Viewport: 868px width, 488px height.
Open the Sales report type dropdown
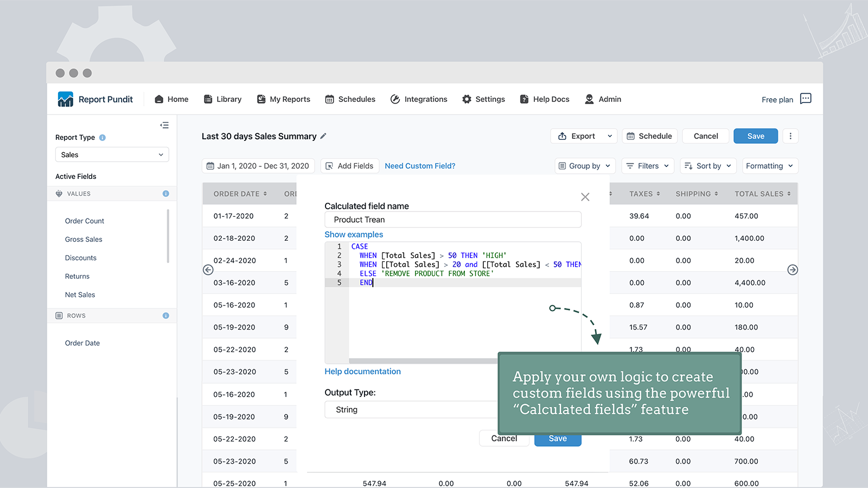[x=112, y=155]
